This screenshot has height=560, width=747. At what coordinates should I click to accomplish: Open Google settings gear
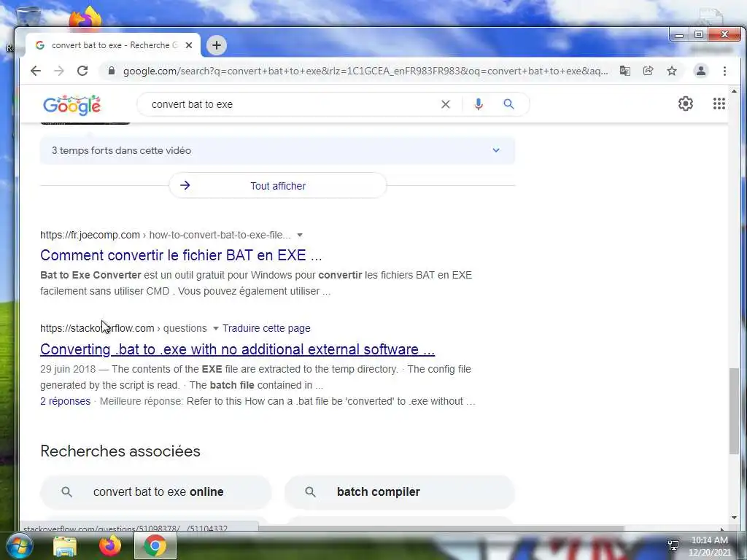point(686,104)
